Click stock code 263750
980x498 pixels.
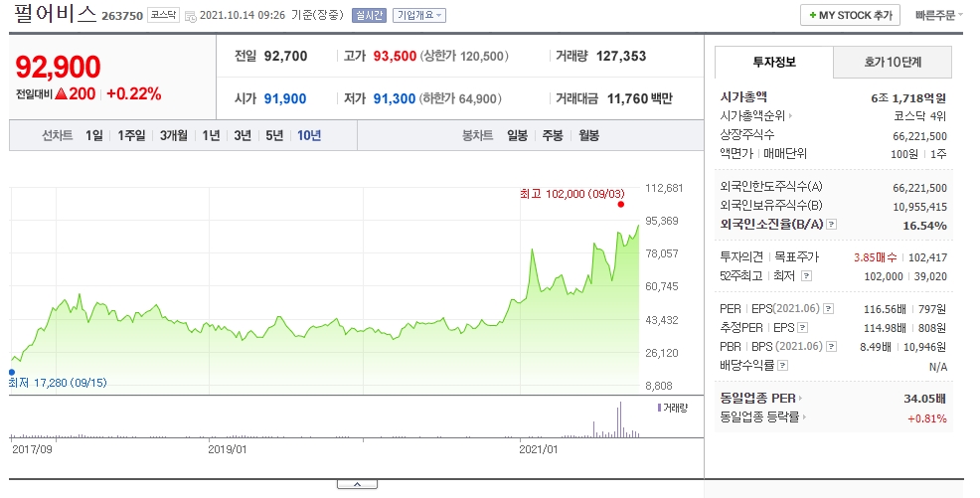pos(122,16)
